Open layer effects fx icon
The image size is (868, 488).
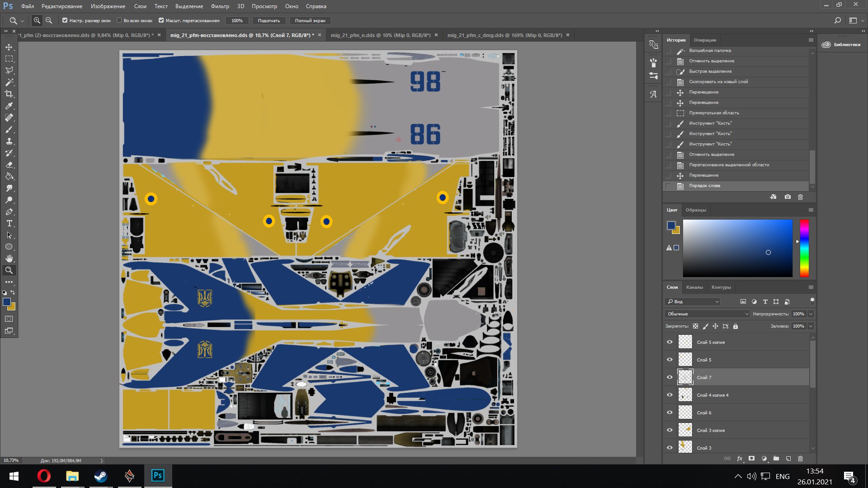pos(740,459)
